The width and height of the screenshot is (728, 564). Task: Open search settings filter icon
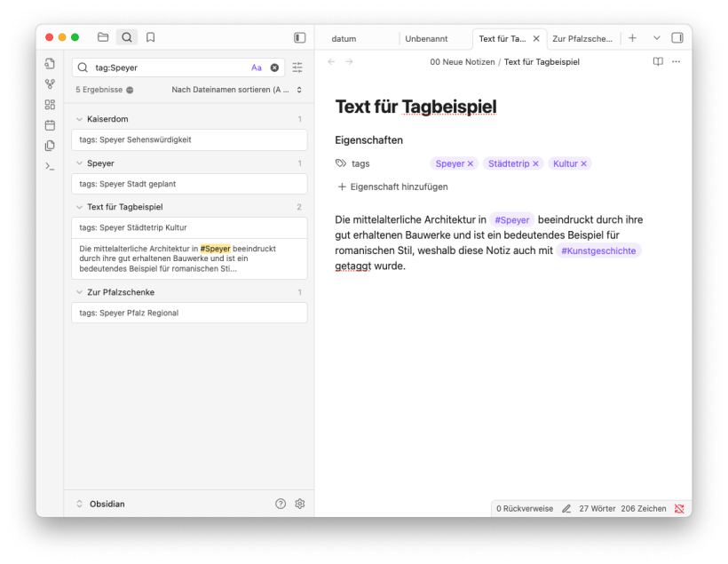tap(297, 68)
